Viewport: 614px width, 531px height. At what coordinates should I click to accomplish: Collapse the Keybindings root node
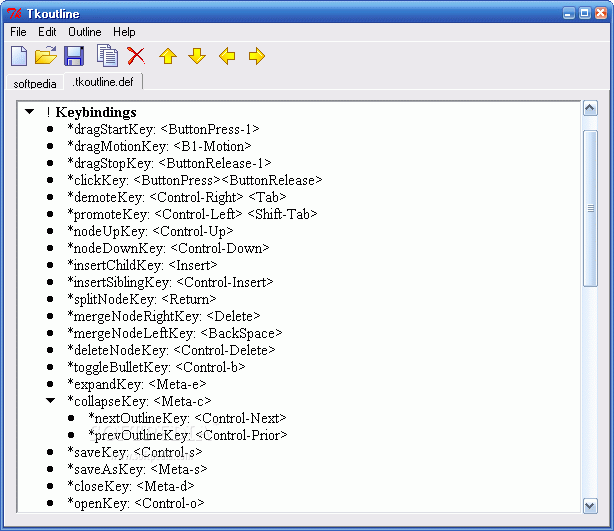(x=29, y=112)
